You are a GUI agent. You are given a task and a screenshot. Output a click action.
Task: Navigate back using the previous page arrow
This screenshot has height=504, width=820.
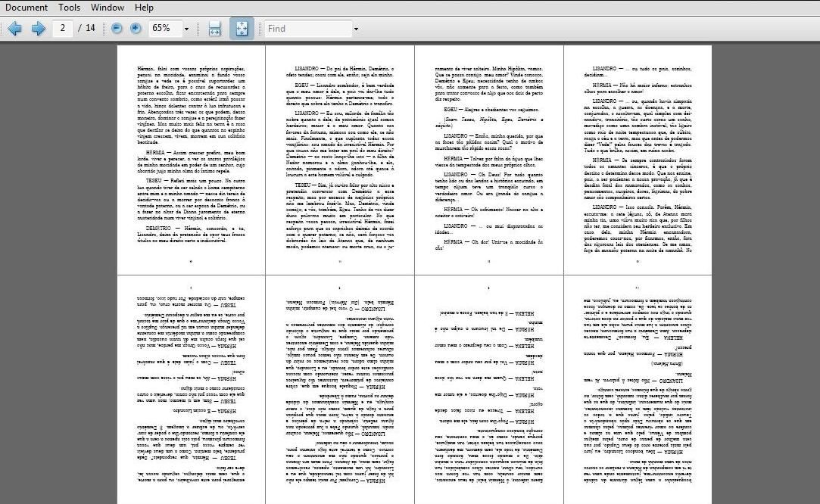click(15, 28)
